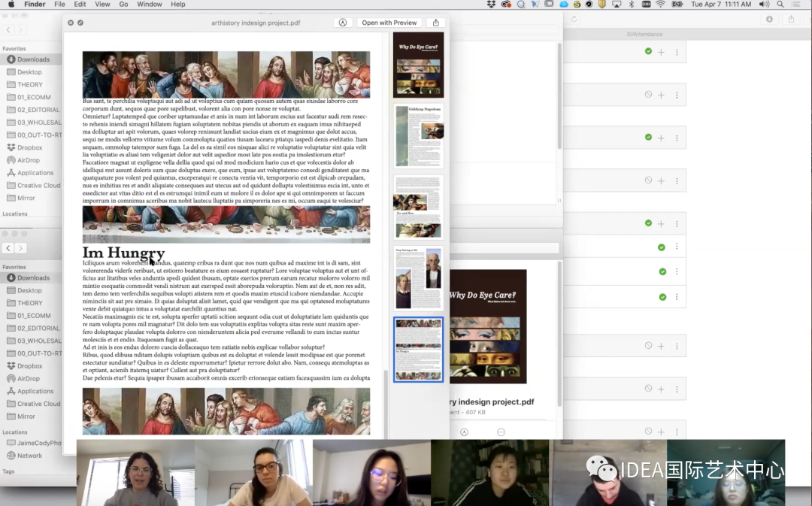Select Desktop in the lower Finder sidebar
The height and width of the screenshot is (506, 812).
(x=31, y=290)
